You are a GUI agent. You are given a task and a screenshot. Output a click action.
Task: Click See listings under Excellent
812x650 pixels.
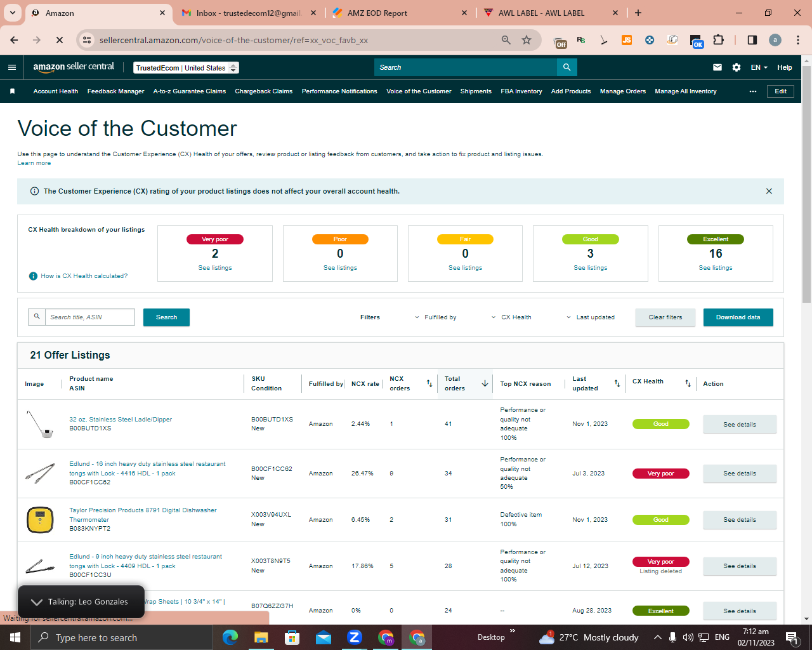(x=716, y=268)
